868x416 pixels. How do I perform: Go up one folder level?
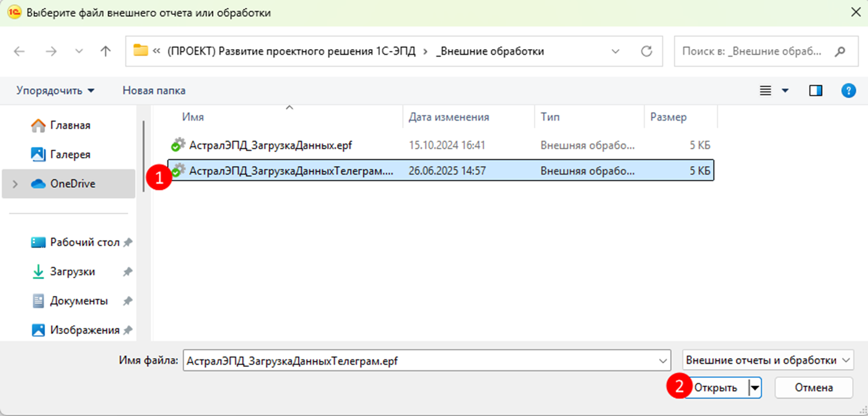click(105, 51)
